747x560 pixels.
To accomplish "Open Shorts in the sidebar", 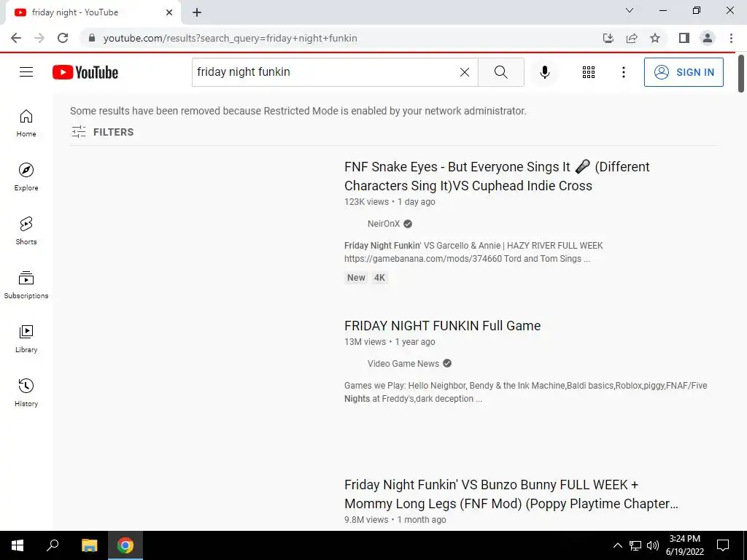I will 26,231.
